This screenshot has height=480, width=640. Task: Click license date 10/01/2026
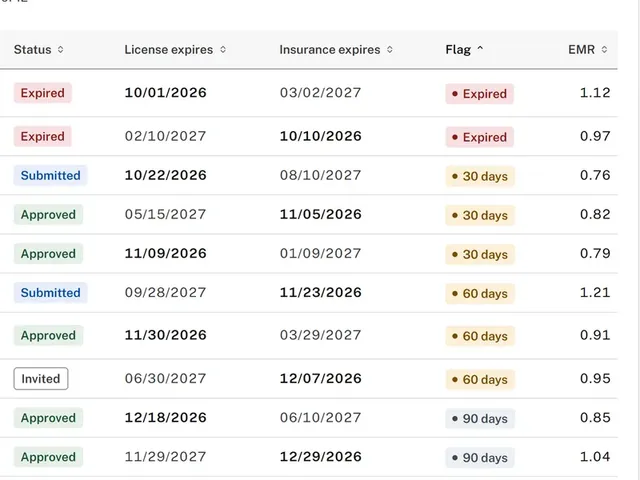(x=165, y=93)
